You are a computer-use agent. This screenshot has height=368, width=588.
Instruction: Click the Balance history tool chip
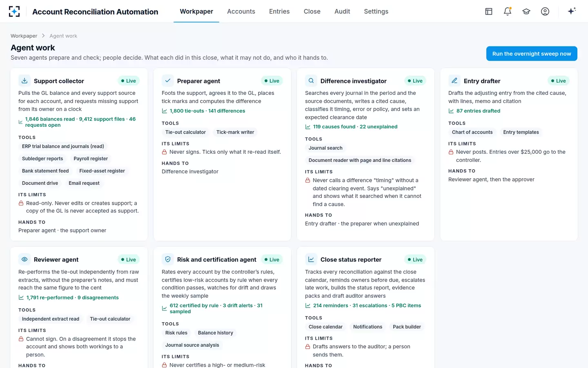click(216, 333)
